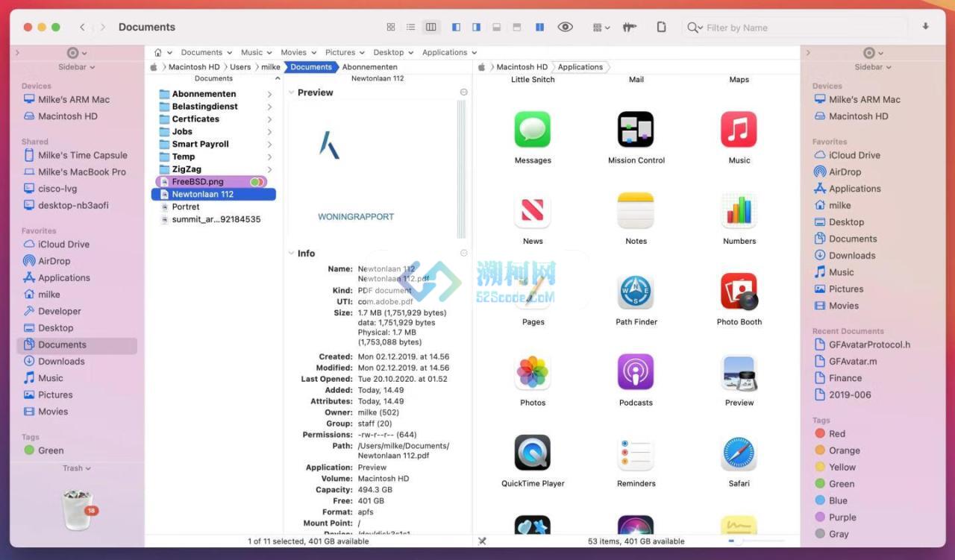Open the Preview app icon
The image size is (955, 560).
coord(739,372)
